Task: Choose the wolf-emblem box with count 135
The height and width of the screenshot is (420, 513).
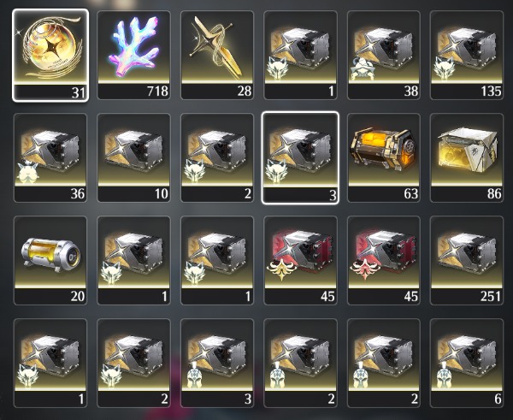Action: point(467,56)
